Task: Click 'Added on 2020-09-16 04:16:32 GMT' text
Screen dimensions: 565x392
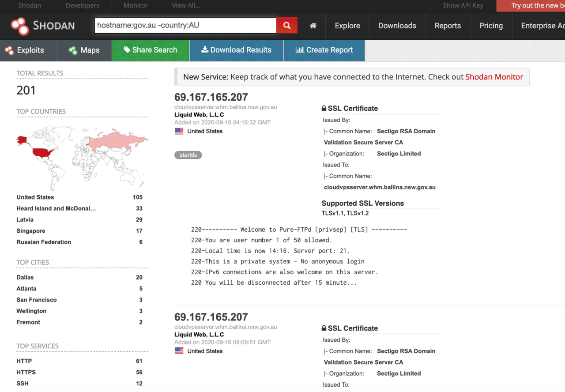Action: tap(222, 122)
